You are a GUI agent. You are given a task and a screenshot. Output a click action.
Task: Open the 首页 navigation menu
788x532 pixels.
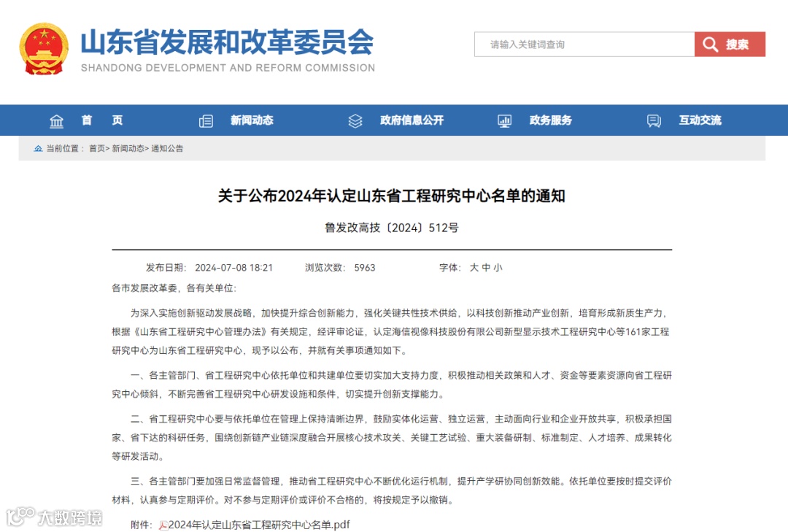click(x=102, y=120)
